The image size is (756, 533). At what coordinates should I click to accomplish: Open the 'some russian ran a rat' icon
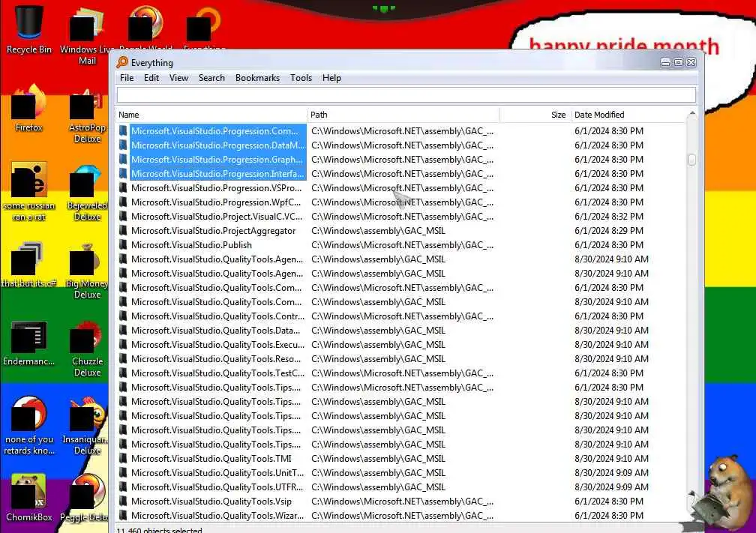pyautogui.click(x=29, y=191)
